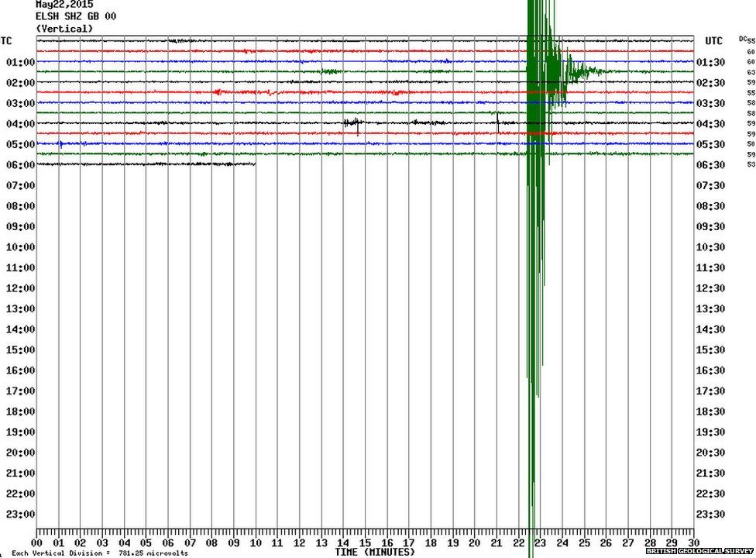Viewport: 756px width, 558px height.
Task: Click the 06:00 hour label
Action: (x=20, y=164)
